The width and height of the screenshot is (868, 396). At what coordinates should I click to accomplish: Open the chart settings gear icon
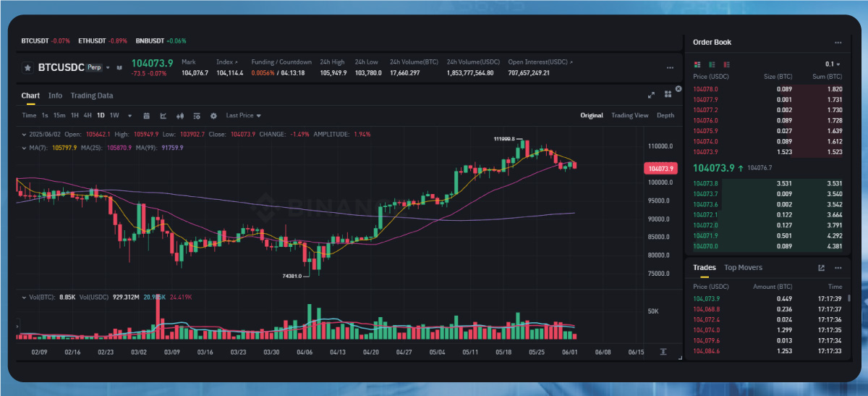point(213,116)
